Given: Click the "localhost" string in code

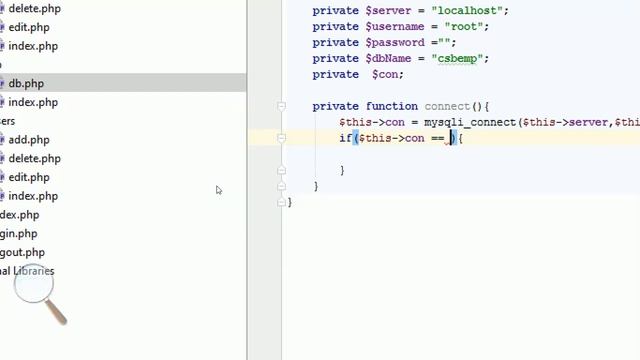Looking at the screenshot, I should tap(467, 11).
